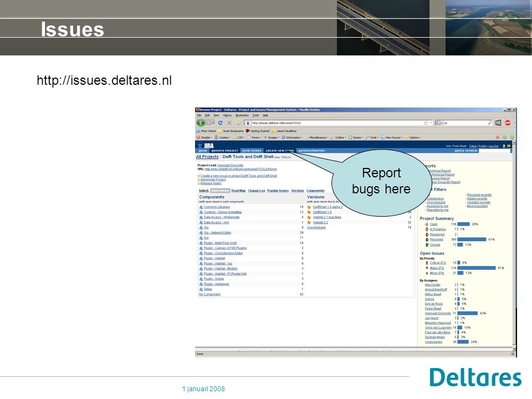
Task: Open the View Source dropdown in developer toolbar
Action: 392,138
